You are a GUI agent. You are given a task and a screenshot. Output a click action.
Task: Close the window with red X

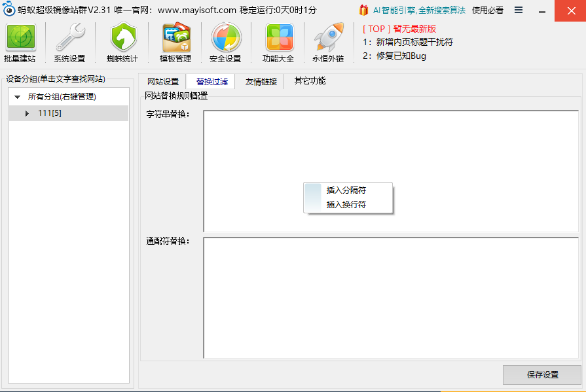click(x=570, y=11)
